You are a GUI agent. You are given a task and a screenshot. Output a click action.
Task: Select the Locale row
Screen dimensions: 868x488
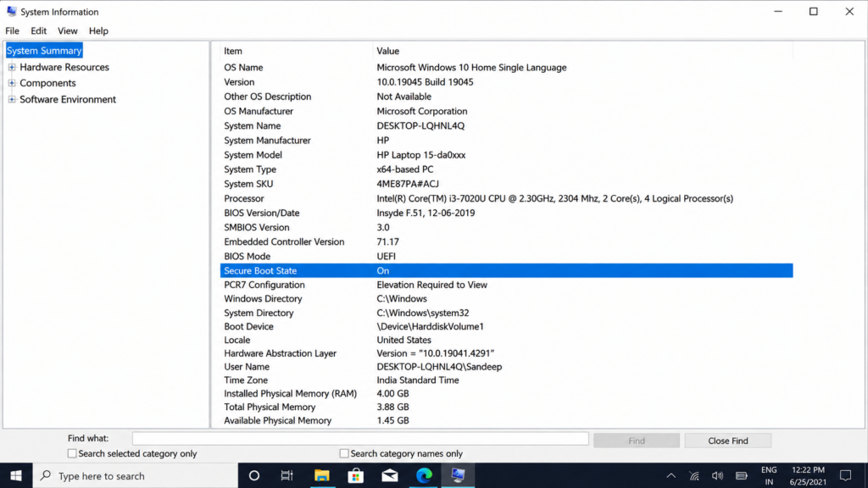click(x=507, y=340)
